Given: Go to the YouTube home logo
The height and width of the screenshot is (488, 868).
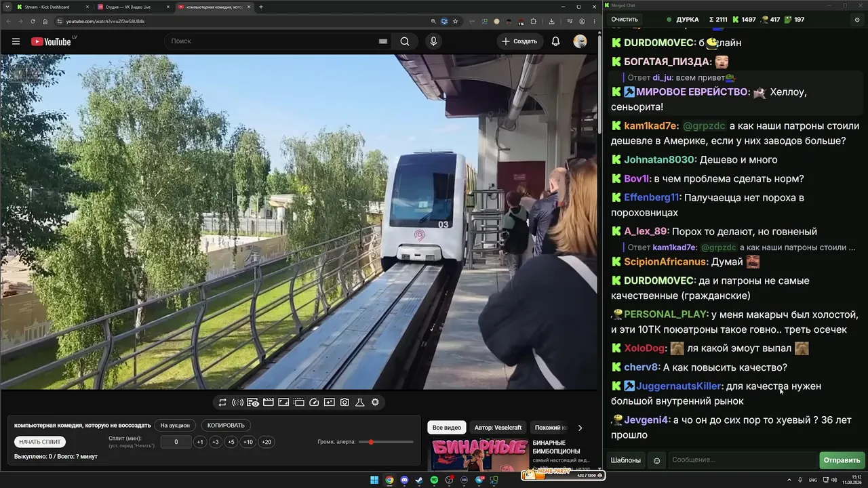Looking at the screenshot, I should pyautogui.click(x=51, y=41).
